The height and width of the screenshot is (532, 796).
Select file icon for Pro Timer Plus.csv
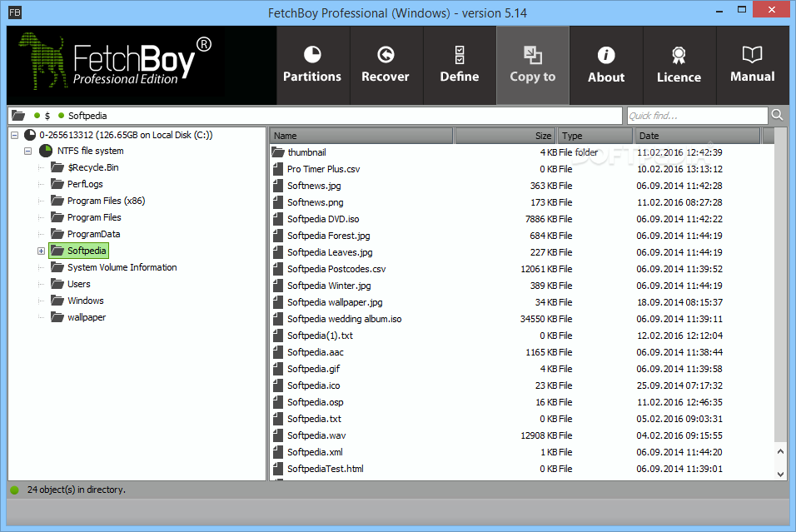point(278,169)
